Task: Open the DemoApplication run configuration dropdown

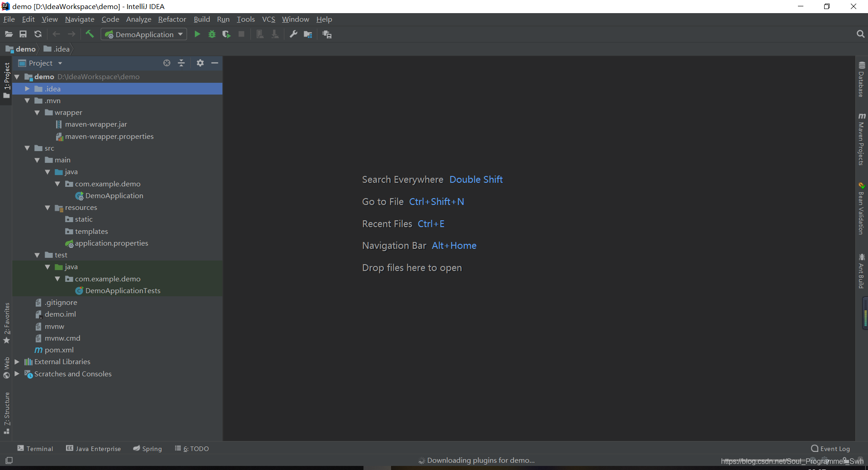Action: click(x=144, y=34)
